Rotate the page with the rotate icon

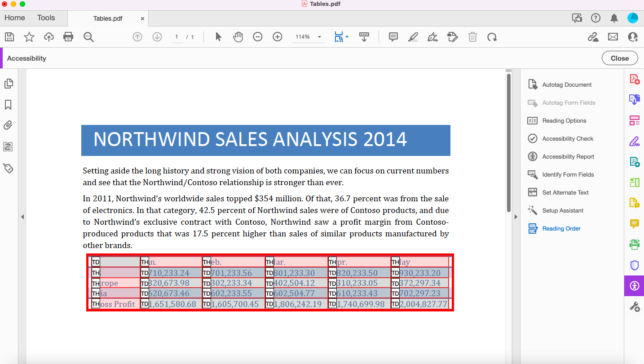[x=492, y=37]
